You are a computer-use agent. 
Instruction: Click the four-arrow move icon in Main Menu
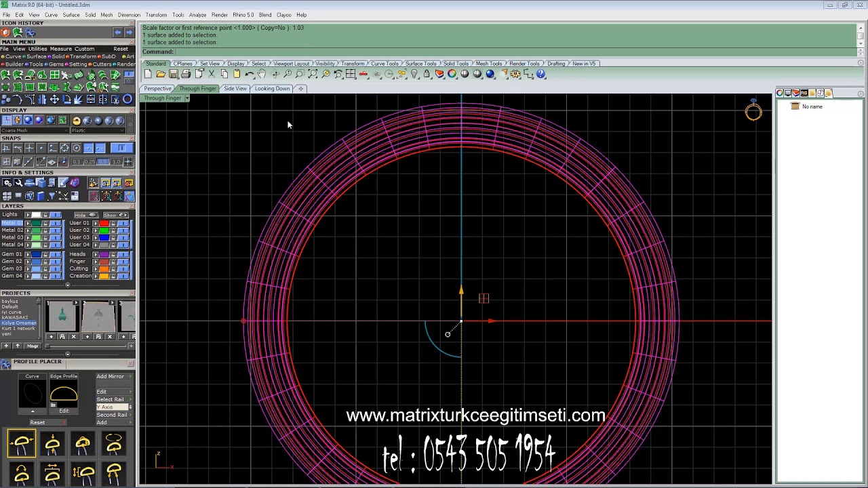tap(54, 99)
